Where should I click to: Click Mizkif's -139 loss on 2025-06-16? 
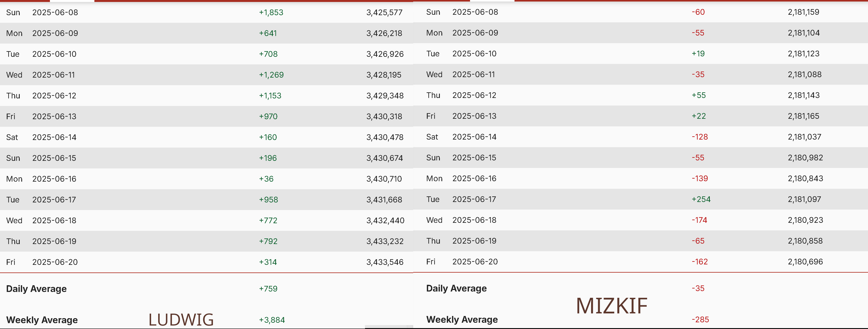pos(700,179)
